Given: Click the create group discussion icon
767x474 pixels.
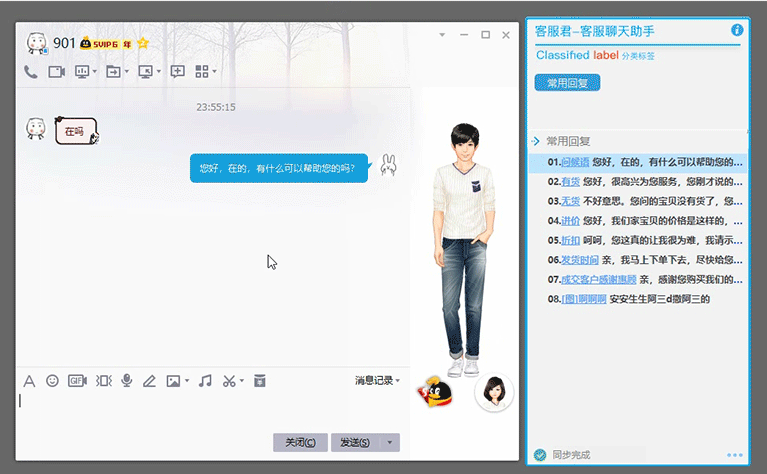Looking at the screenshot, I should coord(178,71).
